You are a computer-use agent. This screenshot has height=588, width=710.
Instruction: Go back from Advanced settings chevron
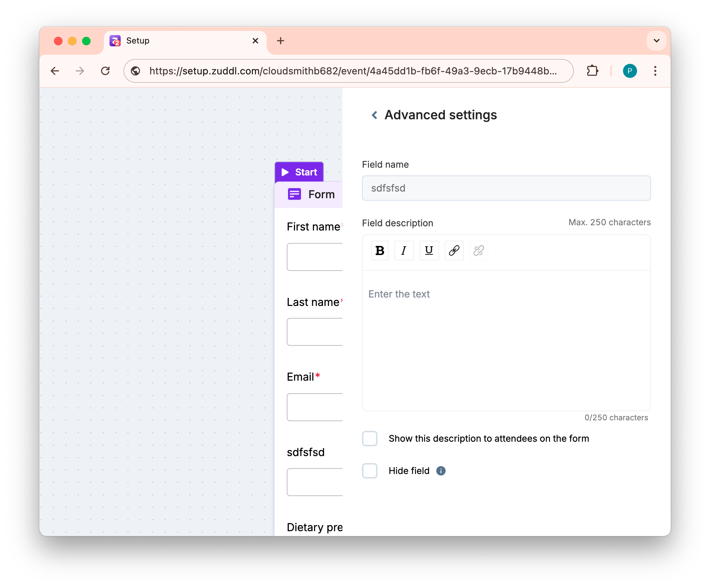(x=375, y=115)
